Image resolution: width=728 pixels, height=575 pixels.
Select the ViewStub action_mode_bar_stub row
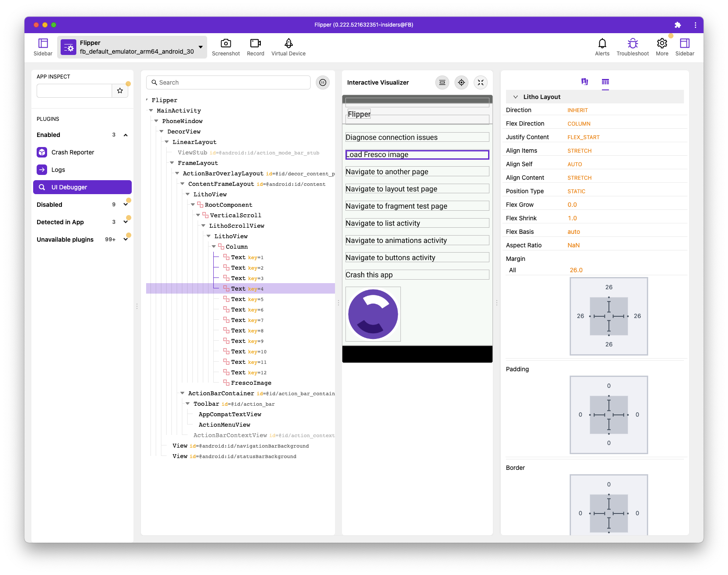point(240,153)
